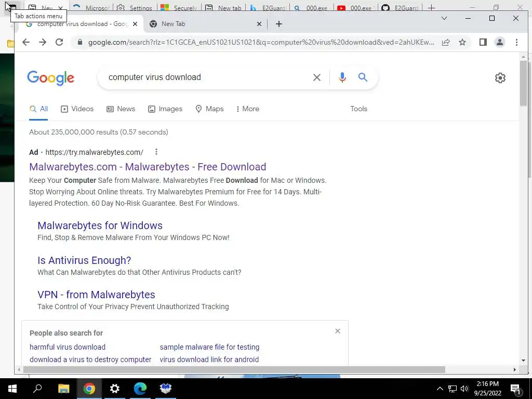Focus the Chrome address bar URL

(261, 43)
